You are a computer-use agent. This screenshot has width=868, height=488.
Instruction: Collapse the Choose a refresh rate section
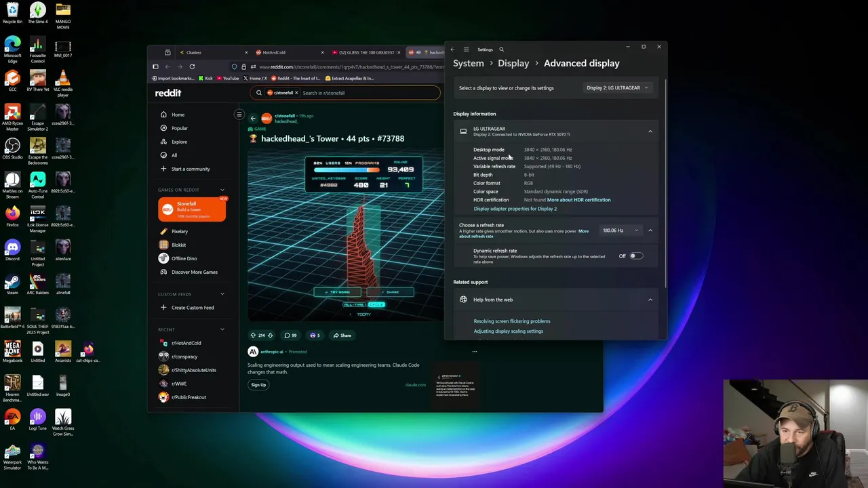[650, 230]
